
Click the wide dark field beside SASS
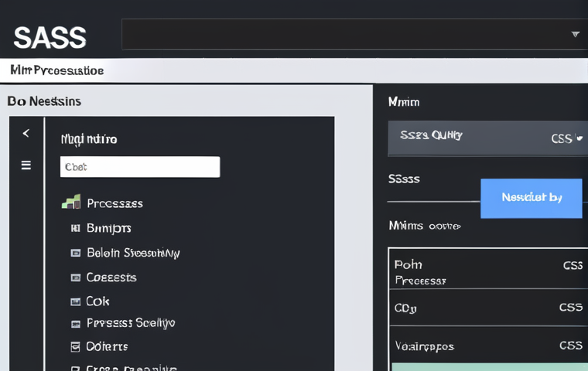[355, 35]
